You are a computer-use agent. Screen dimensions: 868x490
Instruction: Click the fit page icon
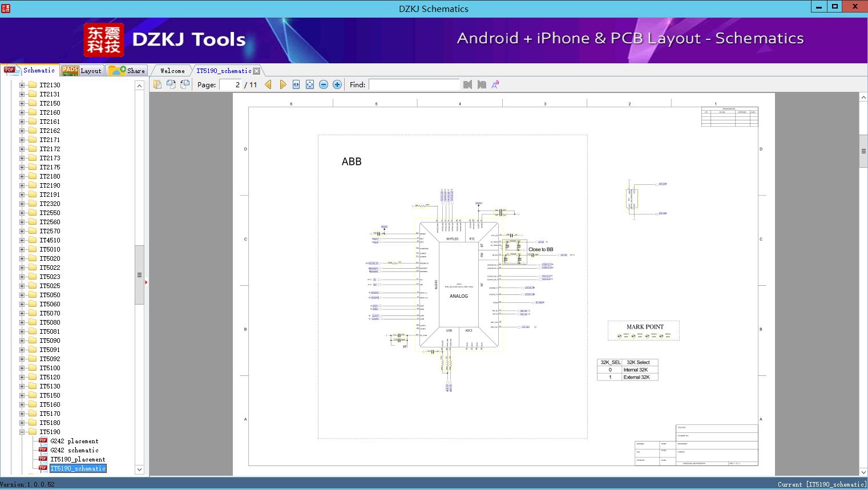[x=310, y=84]
